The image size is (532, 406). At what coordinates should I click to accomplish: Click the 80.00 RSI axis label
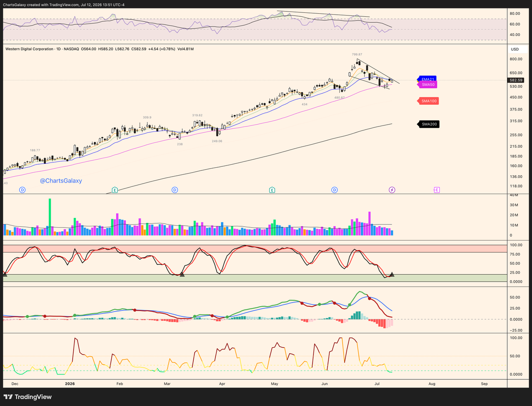(x=515, y=13)
